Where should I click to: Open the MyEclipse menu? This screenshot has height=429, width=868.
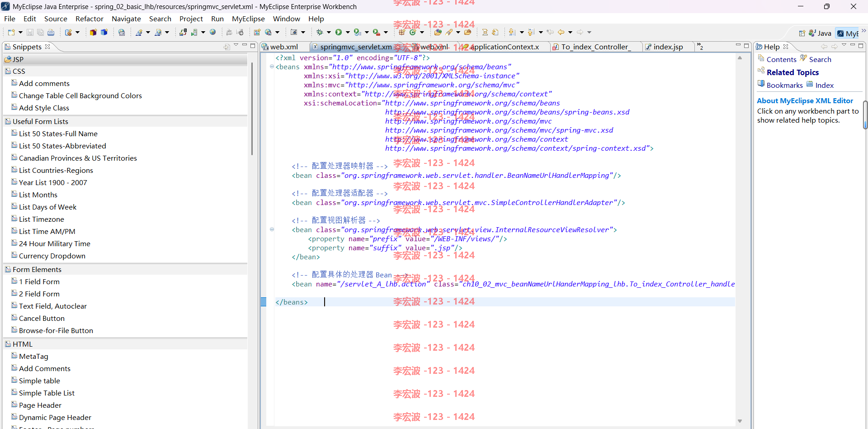(x=248, y=19)
